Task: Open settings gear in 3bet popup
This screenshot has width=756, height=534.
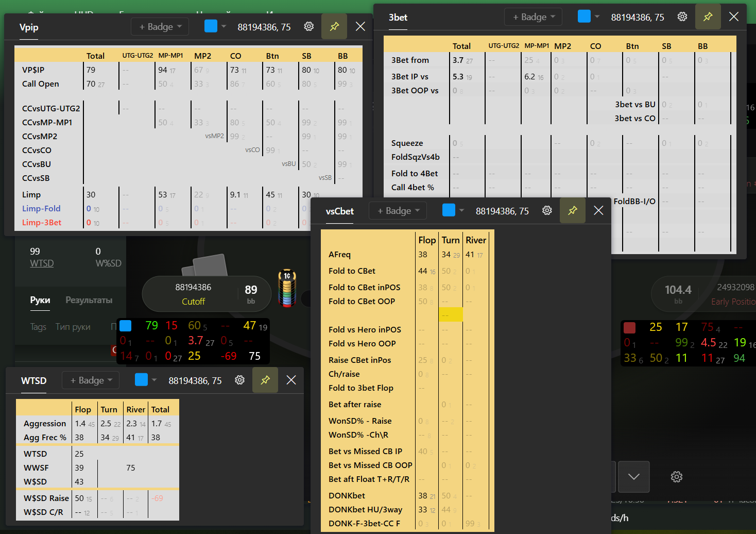Action: pos(682,16)
